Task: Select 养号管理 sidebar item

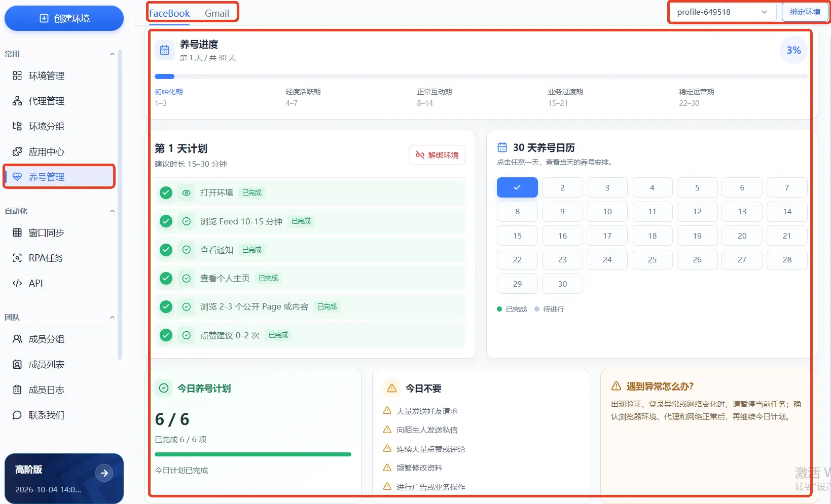Action: point(59,177)
